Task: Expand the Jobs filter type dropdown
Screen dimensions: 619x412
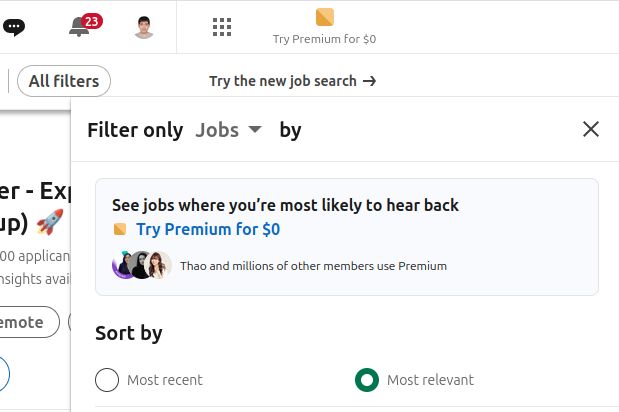Action: (x=228, y=130)
